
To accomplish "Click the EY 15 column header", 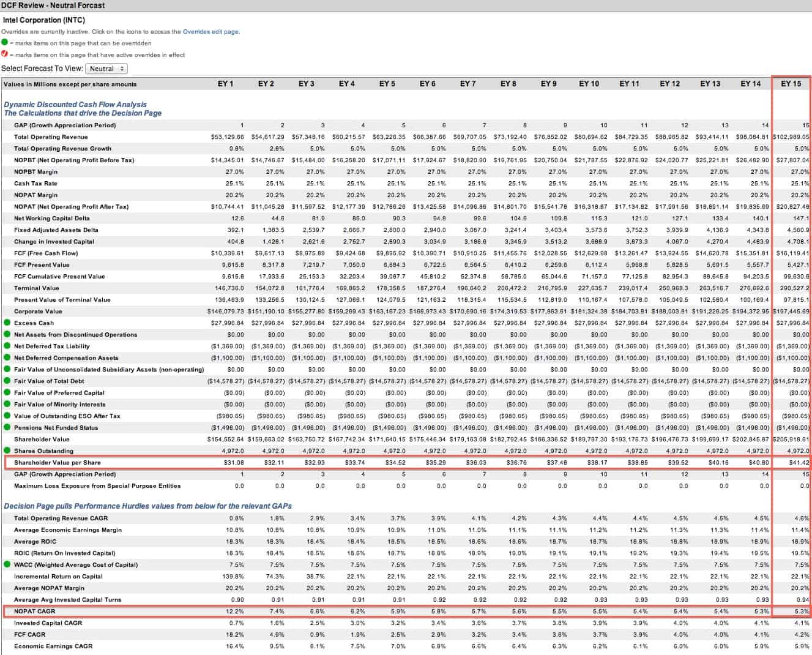I will 791,84.
